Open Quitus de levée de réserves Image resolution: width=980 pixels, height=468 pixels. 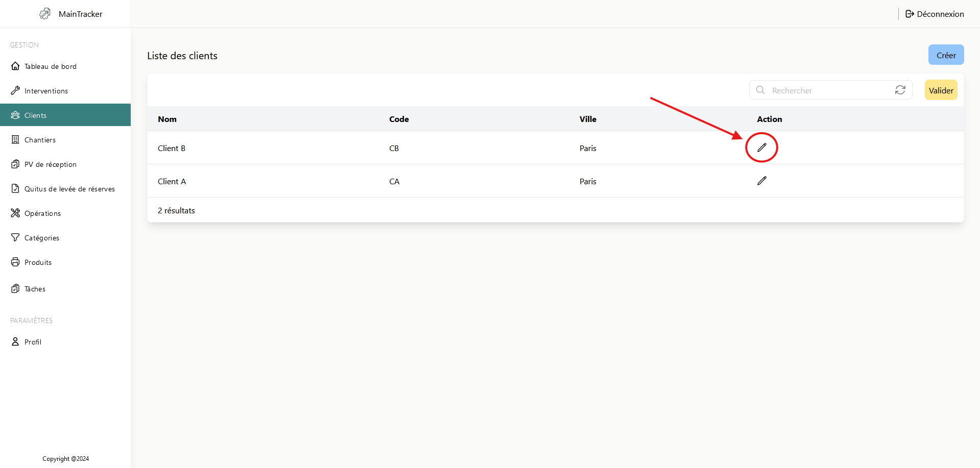tap(69, 189)
